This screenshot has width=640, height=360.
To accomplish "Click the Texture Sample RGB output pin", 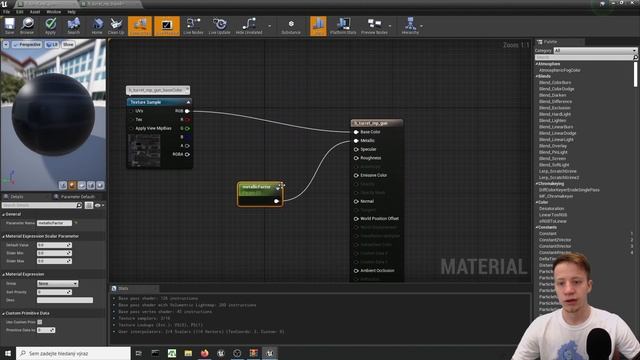I will coord(187,111).
